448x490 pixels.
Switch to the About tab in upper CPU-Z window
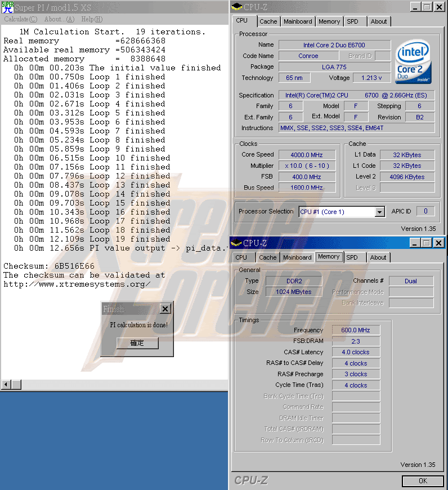(x=379, y=21)
